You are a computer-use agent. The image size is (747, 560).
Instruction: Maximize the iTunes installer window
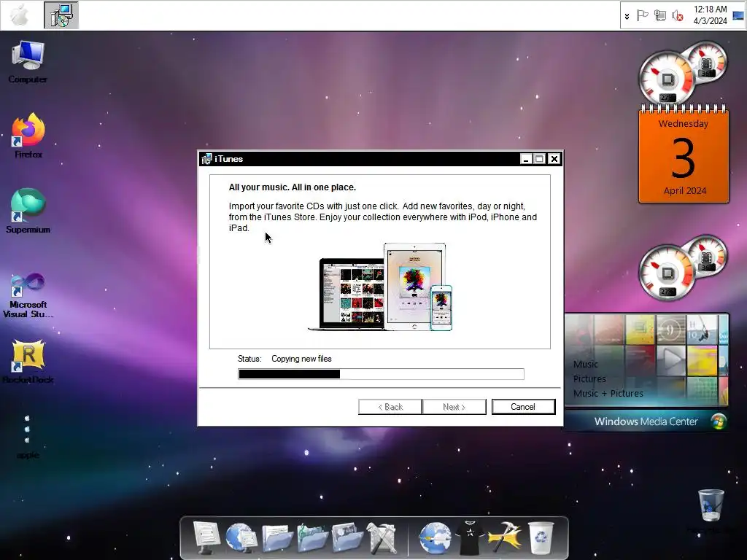(x=539, y=159)
